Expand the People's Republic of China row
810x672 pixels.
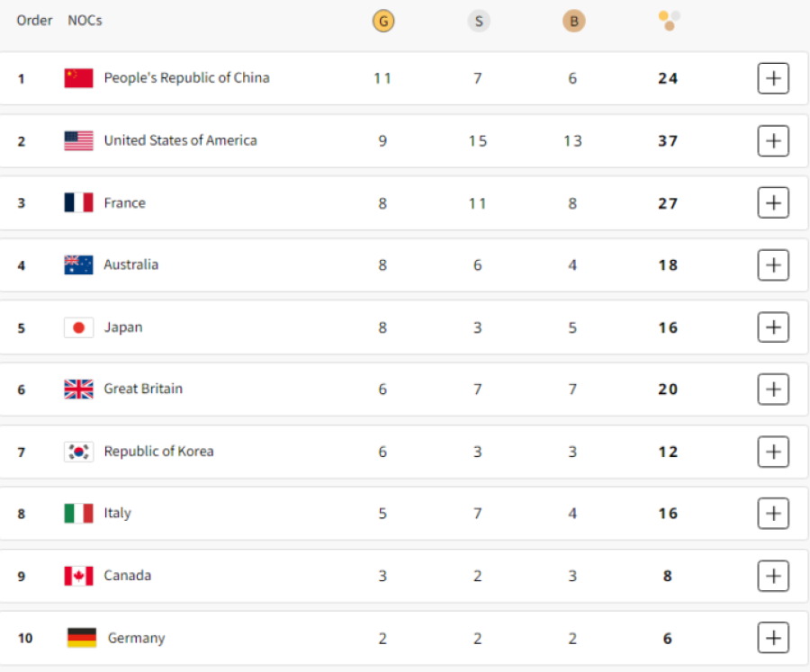773,78
